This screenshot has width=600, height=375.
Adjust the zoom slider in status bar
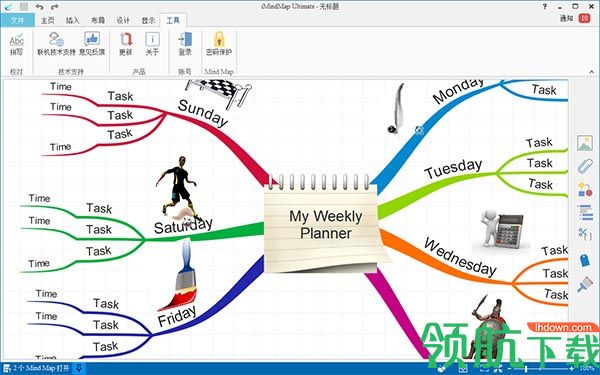click(527, 368)
